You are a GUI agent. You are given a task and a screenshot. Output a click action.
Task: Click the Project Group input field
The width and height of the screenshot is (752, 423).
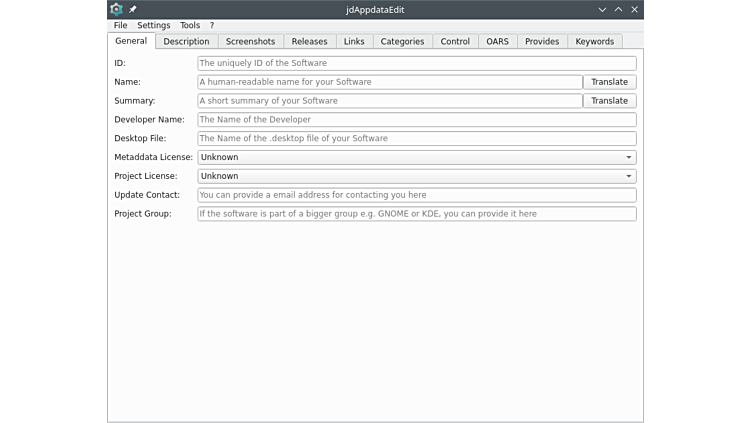click(x=417, y=214)
